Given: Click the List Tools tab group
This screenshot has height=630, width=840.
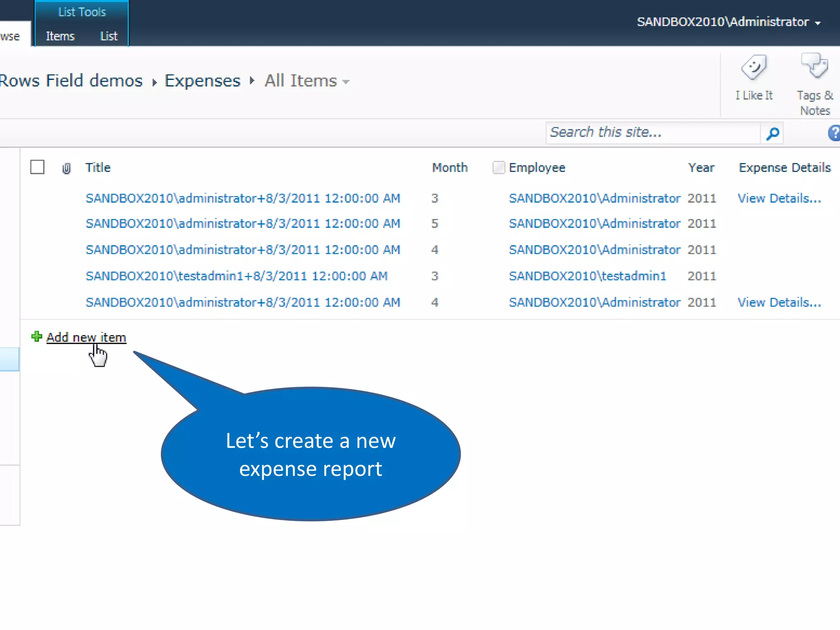Looking at the screenshot, I should pyautogui.click(x=82, y=12).
